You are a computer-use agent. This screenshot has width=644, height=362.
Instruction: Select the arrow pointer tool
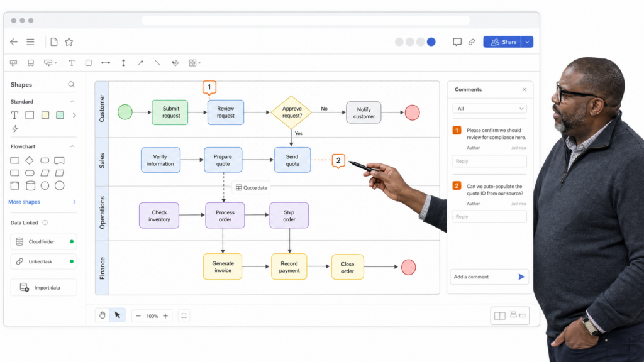[118, 315]
